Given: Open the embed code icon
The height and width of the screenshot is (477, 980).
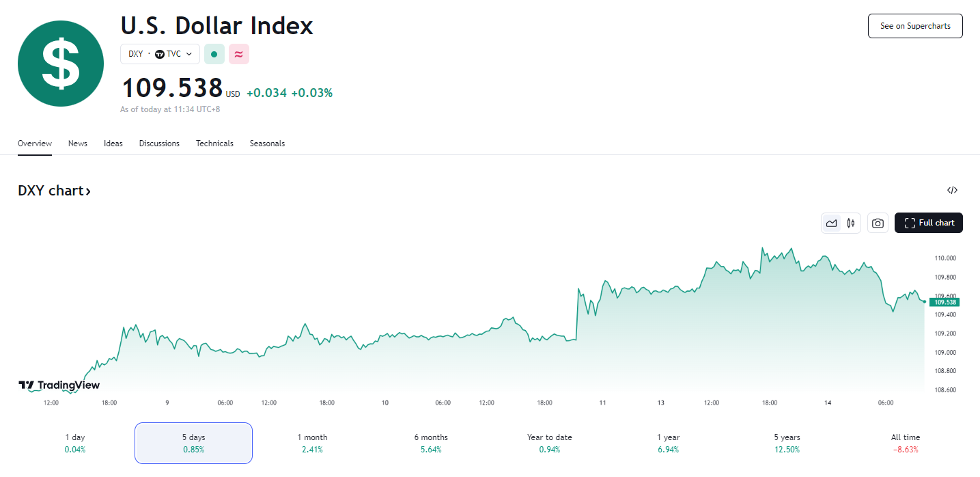Looking at the screenshot, I should click(953, 191).
